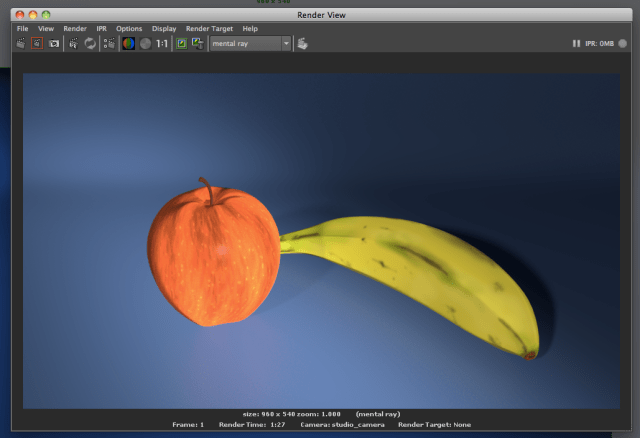Viewport: 640px width, 438px height.
Task: Click the Keep Image icon
Action: click(181, 44)
